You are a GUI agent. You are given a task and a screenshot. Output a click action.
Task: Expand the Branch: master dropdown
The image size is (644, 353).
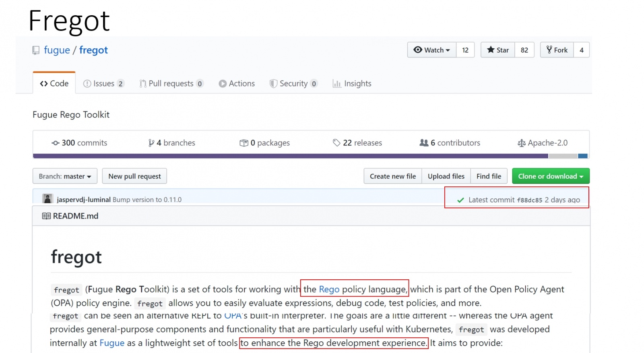pos(65,176)
